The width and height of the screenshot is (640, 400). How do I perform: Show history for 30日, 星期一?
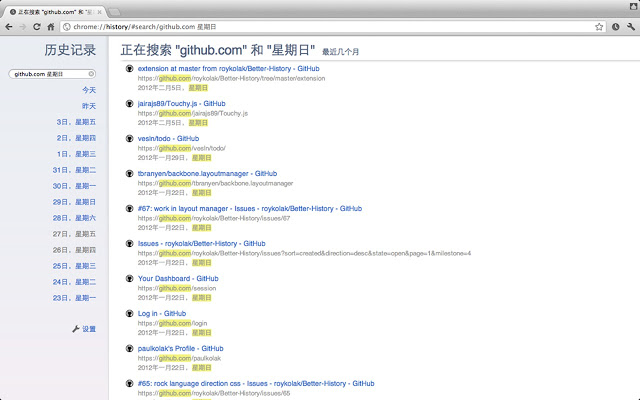tap(74, 186)
